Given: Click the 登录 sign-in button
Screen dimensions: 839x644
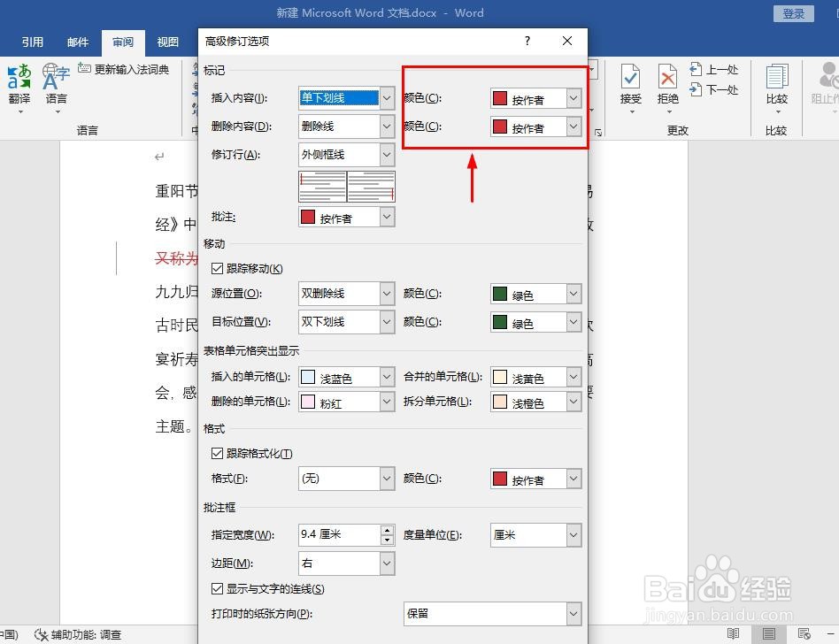Looking at the screenshot, I should coord(792,13).
